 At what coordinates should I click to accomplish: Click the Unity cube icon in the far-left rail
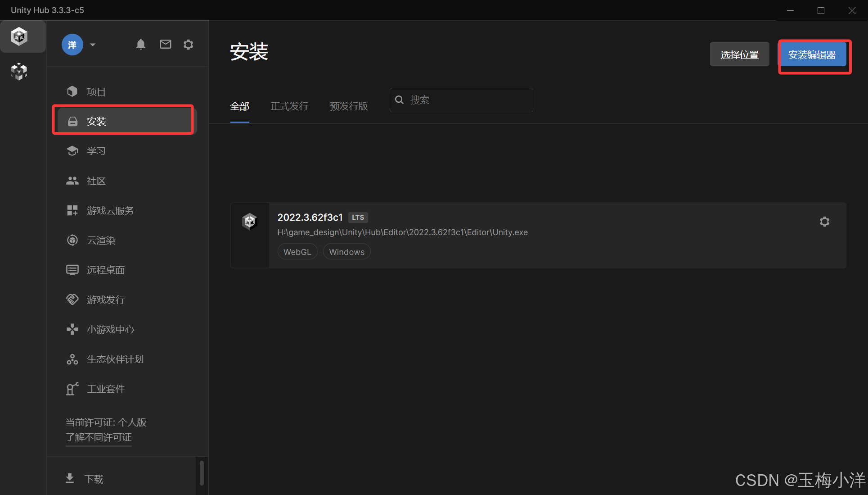19,36
